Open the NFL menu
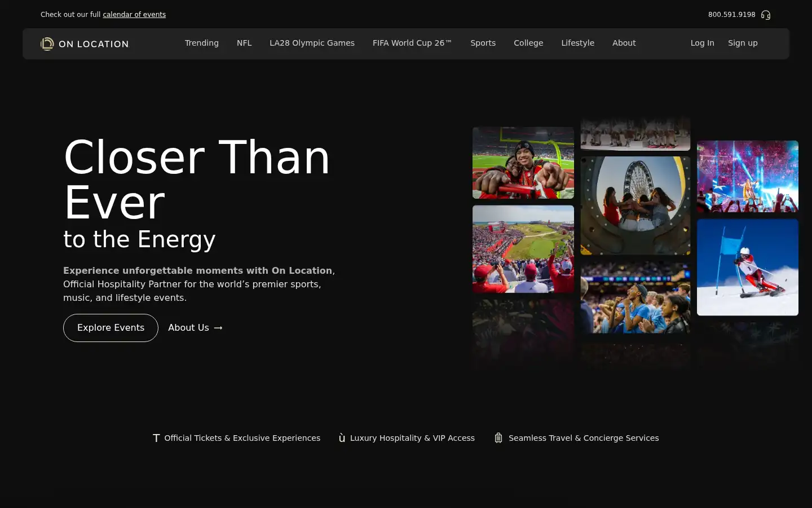The width and height of the screenshot is (812, 508). tap(244, 43)
